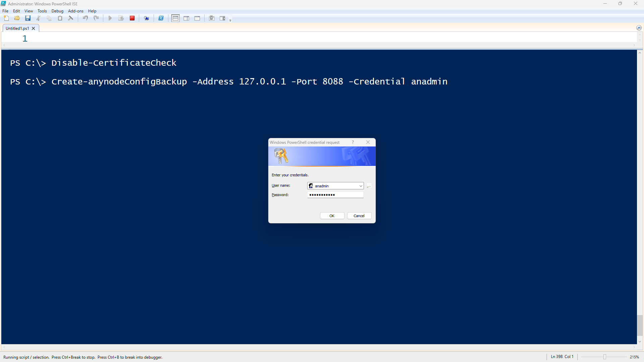
Task: Stop the running operation
Action: pyautogui.click(x=132, y=18)
